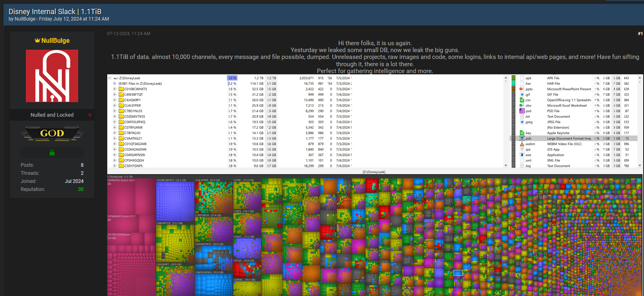Image resolution: width=644 pixels, height=296 pixels.
Task: Open thread title Disney Internal Slack | 1.1TiB
Action: pos(55,12)
